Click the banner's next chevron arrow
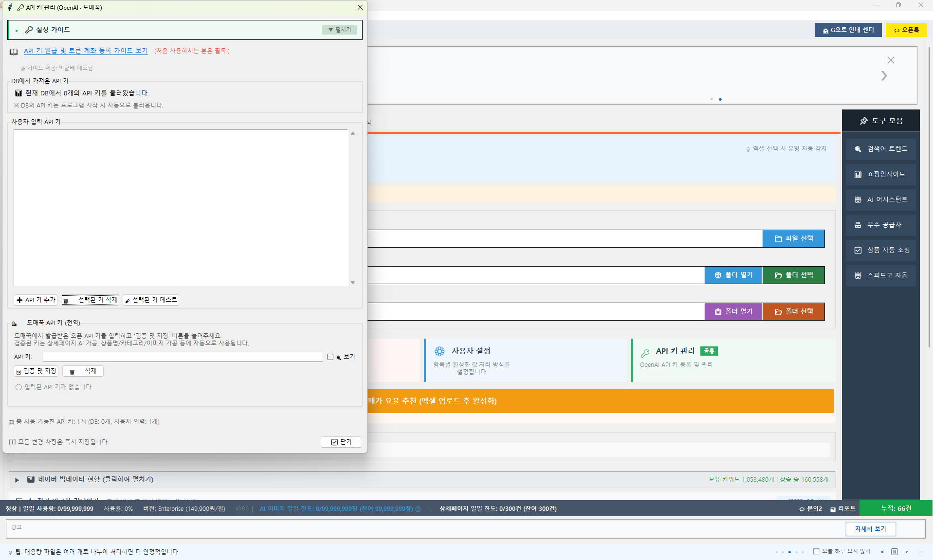Screen dimensions: 933x560 point(884,76)
